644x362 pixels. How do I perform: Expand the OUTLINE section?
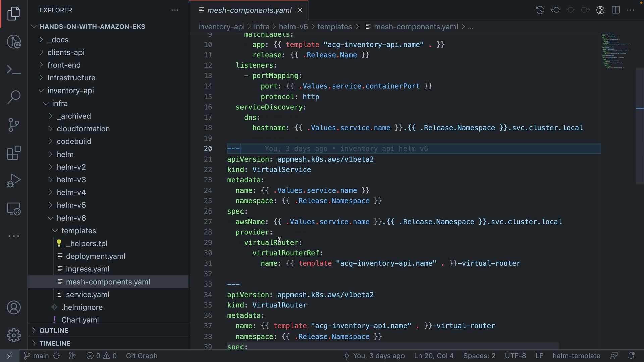(54, 330)
